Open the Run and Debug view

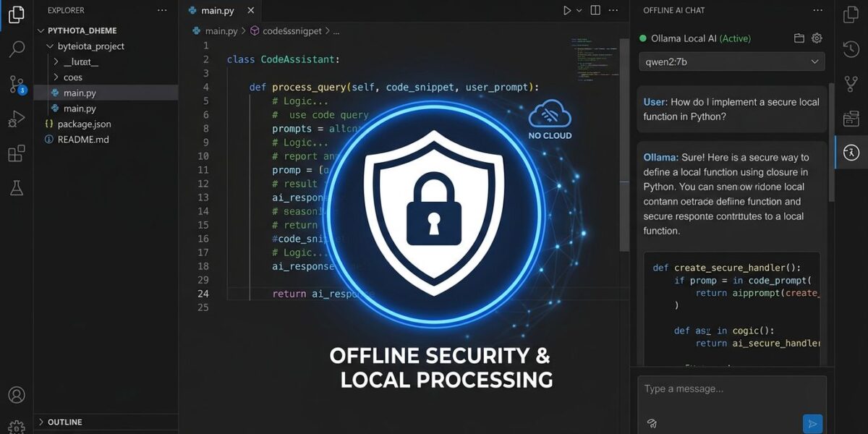(x=16, y=119)
